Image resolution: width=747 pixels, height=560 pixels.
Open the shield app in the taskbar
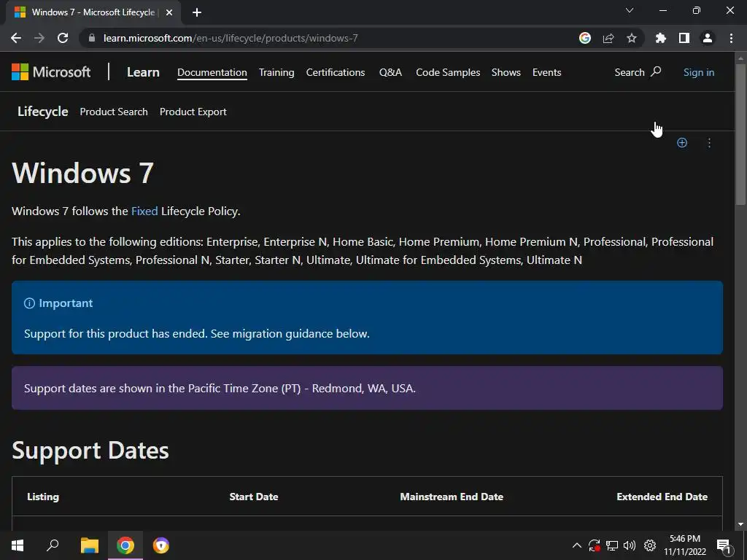tap(161, 545)
